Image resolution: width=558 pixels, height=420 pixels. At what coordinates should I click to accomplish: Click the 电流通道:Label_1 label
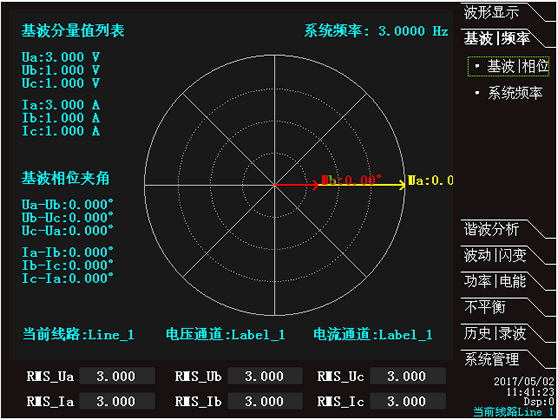[x=373, y=335]
